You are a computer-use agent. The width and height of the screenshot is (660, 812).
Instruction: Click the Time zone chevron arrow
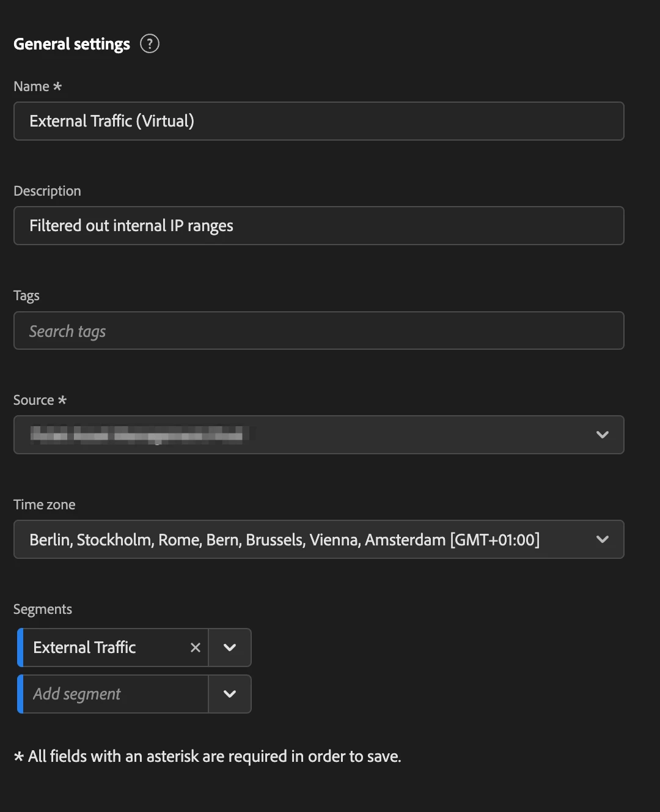coord(603,539)
